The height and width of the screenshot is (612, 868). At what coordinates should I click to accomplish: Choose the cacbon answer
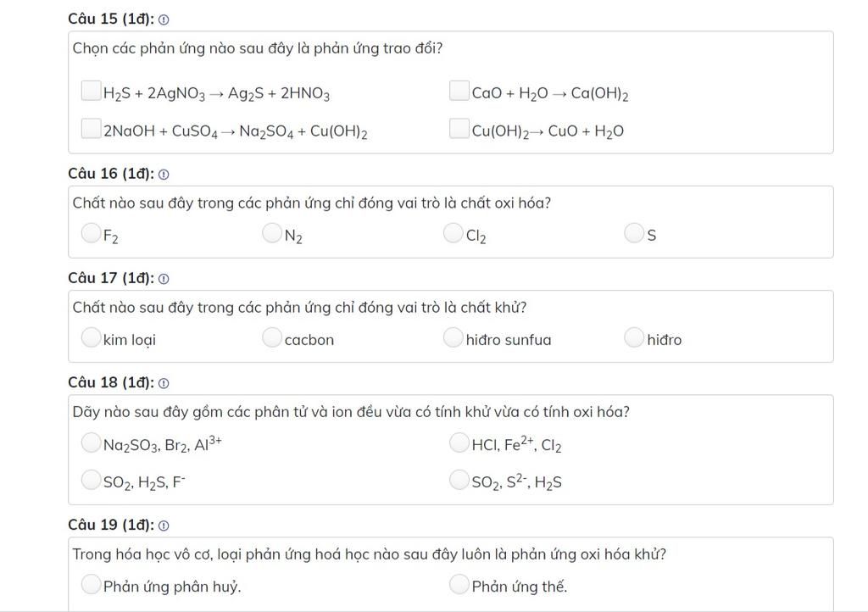coord(272,337)
